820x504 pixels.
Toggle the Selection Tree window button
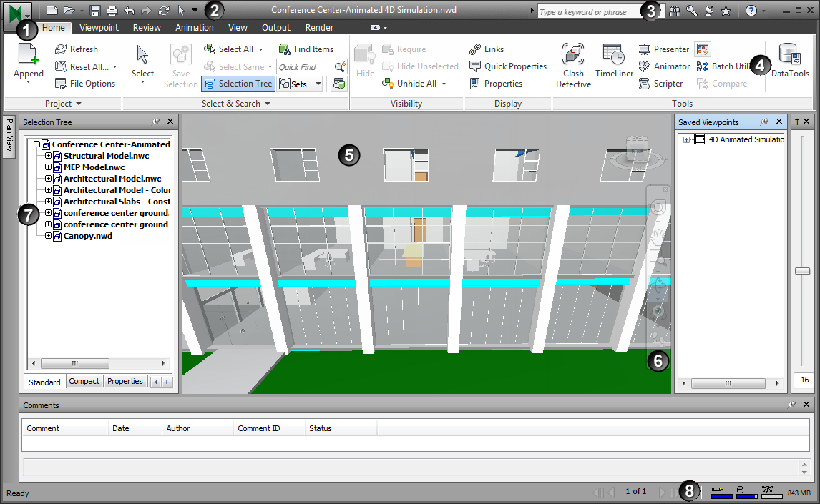(x=238, y=84)
